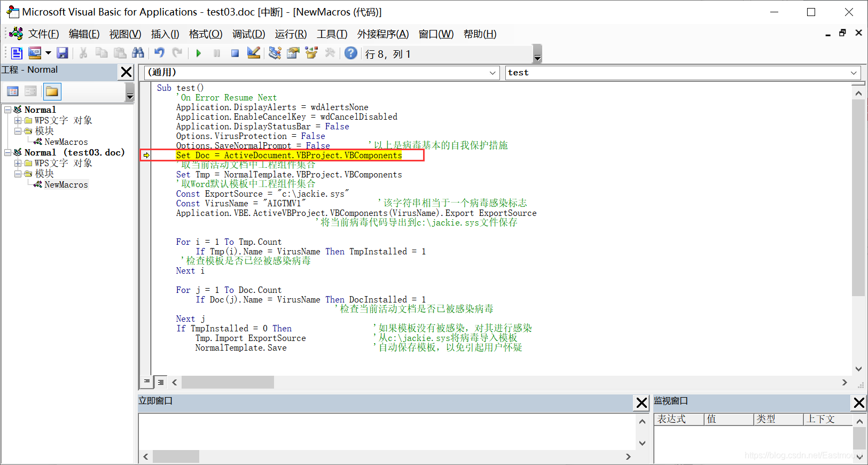Open the Properties Window toolbar icon

[293, 53]
